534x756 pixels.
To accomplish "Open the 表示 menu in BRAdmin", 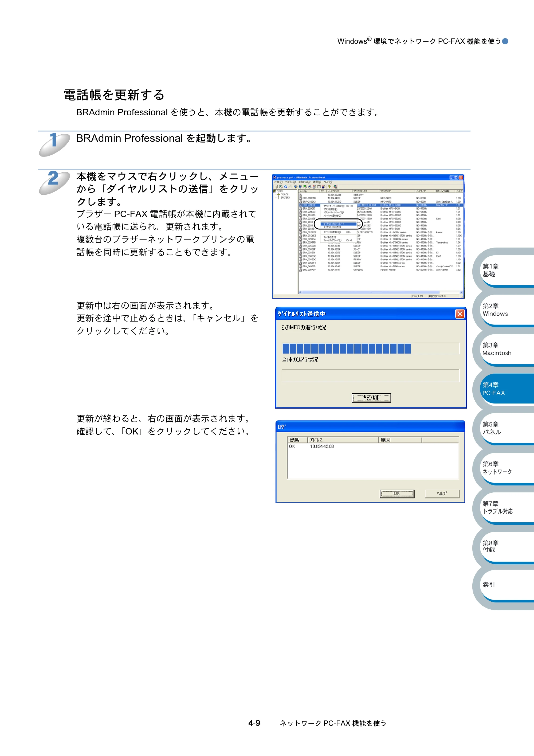I will (x=317, y=182).
